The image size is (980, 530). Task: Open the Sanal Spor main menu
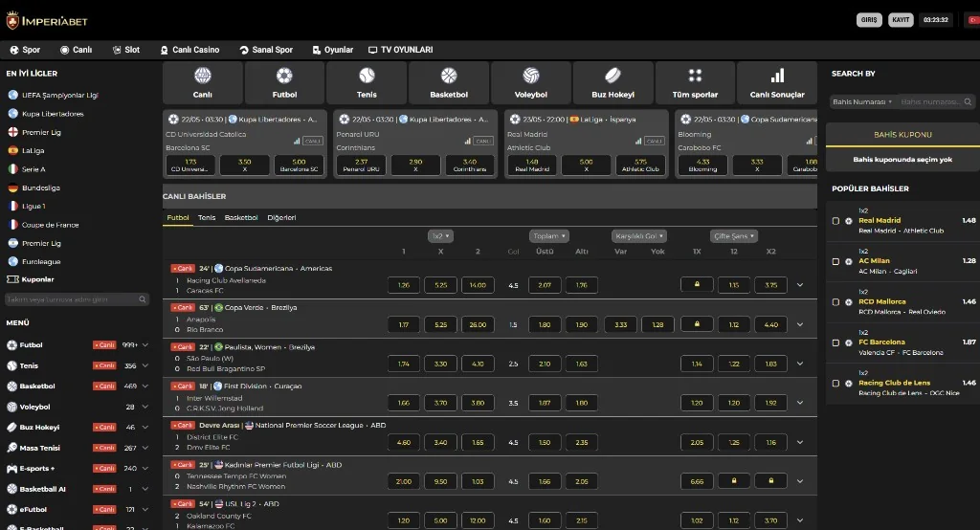pos(266,50)
